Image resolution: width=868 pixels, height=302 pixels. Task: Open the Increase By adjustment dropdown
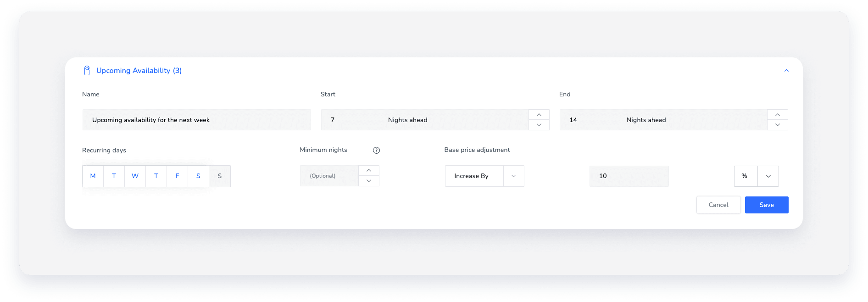(x=514, y=176)
